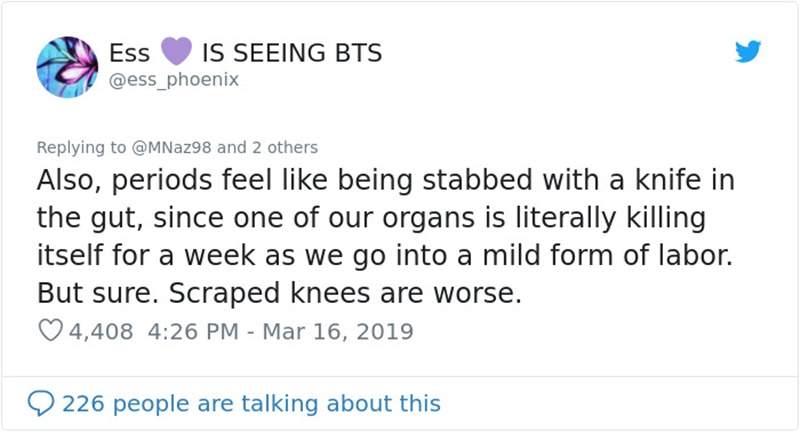
Task: Click the Twitter bird logo
Action: tap(747, 53)
